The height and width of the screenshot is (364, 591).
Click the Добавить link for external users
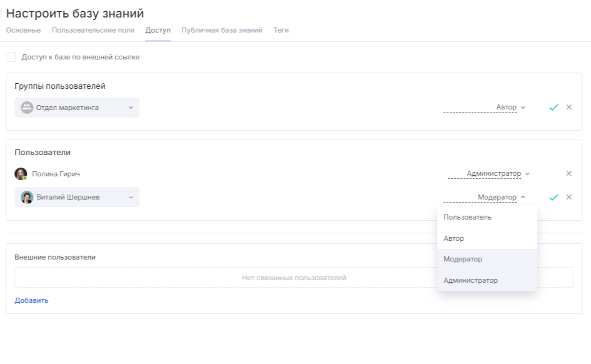coord(31,300)
